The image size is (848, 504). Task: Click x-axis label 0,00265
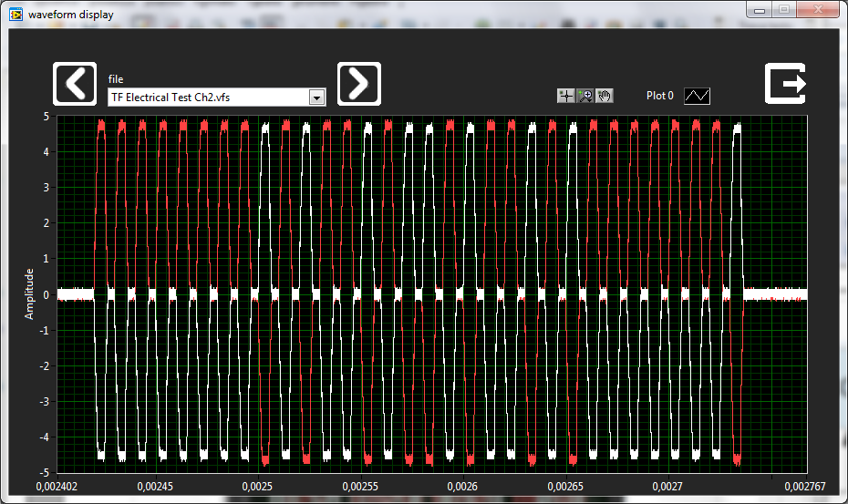(x=565, y=486)
